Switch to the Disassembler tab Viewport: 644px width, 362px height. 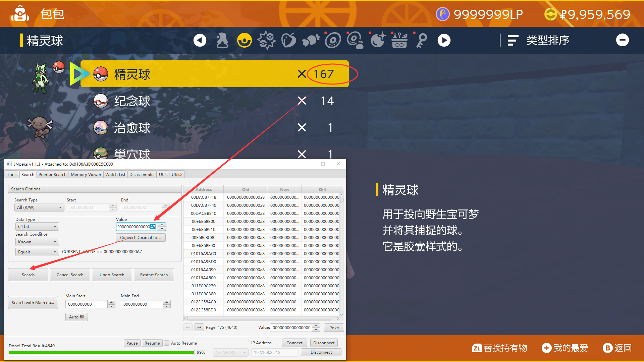click(x=142, y=174)
